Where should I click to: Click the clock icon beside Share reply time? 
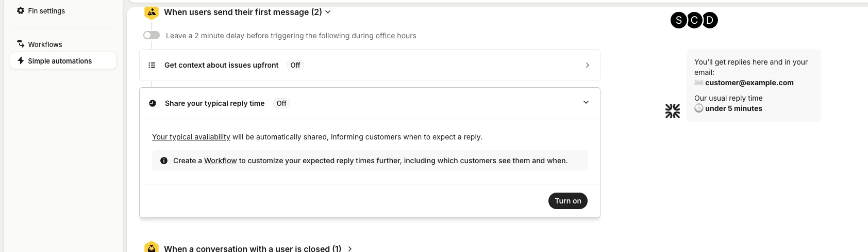(x=153, y=103)
